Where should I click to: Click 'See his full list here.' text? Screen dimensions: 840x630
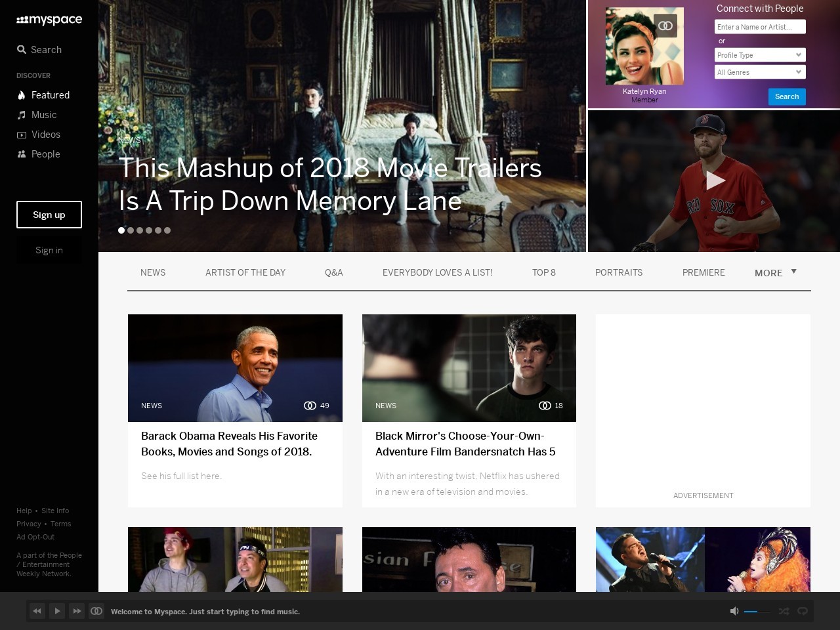(181, 476)
